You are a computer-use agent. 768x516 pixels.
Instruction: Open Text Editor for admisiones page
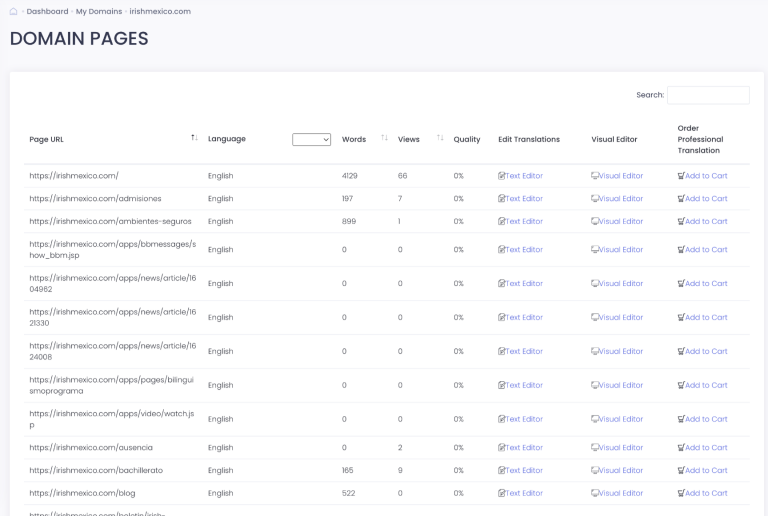(x=521, y=199)
